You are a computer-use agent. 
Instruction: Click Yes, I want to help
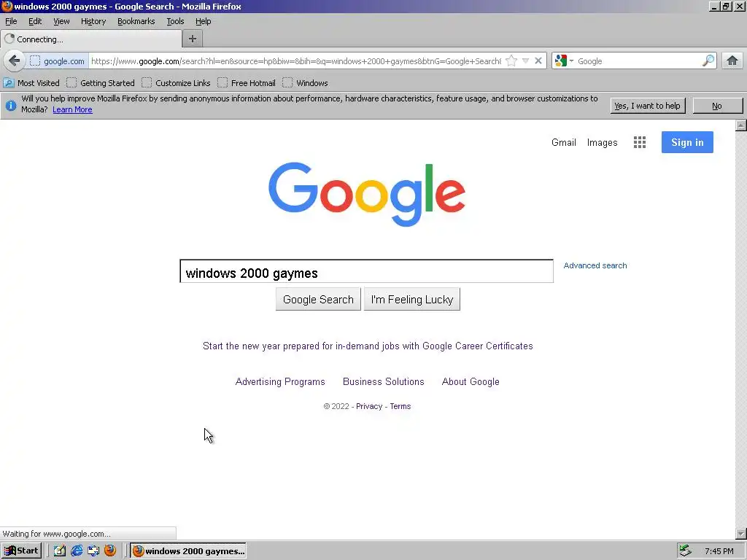point(648,106)
